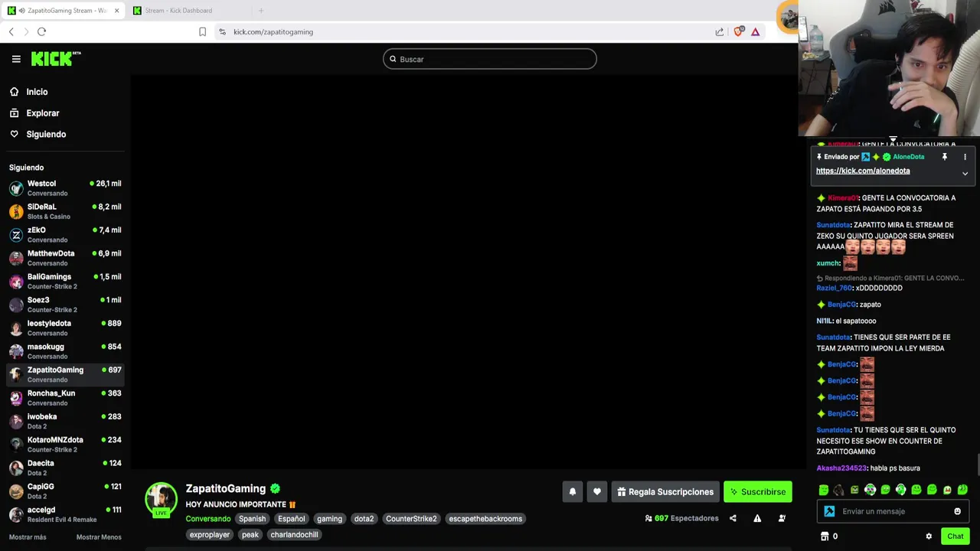Open the chat shop icon

(x=825, y=536)
